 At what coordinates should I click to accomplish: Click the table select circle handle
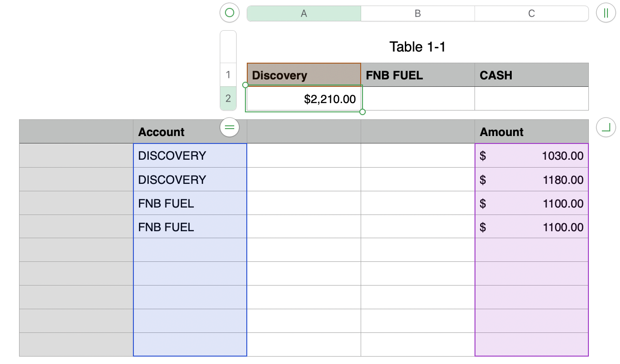(x=229, y=13)
